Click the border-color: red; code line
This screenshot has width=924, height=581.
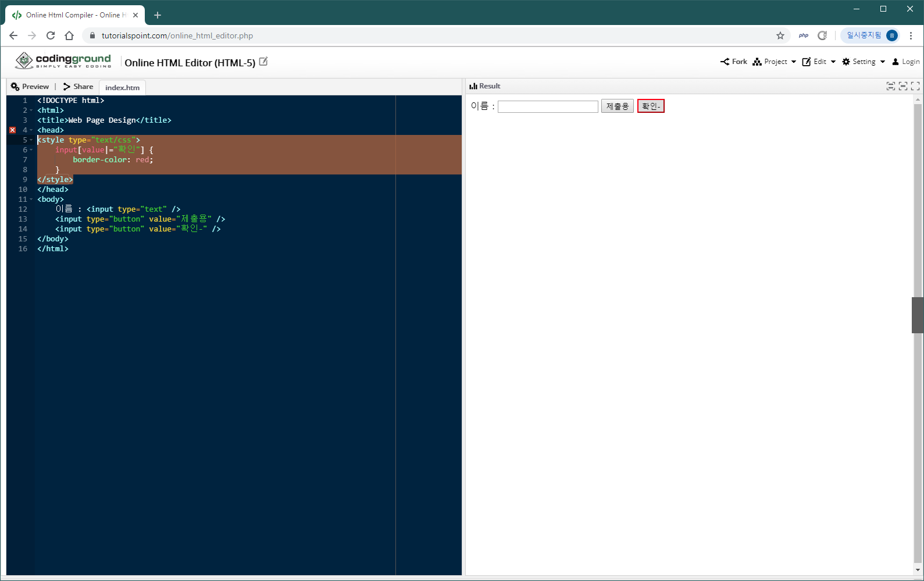(113, 160)
